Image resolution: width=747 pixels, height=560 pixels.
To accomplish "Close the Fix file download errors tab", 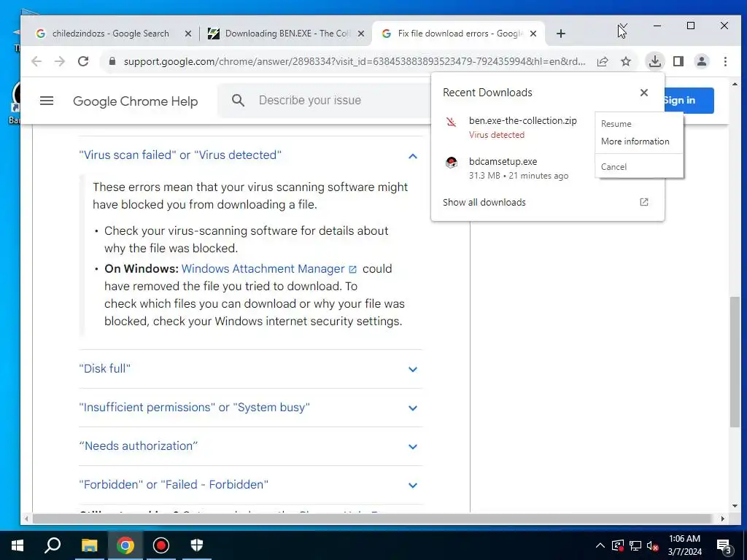I will pos(533,34).
